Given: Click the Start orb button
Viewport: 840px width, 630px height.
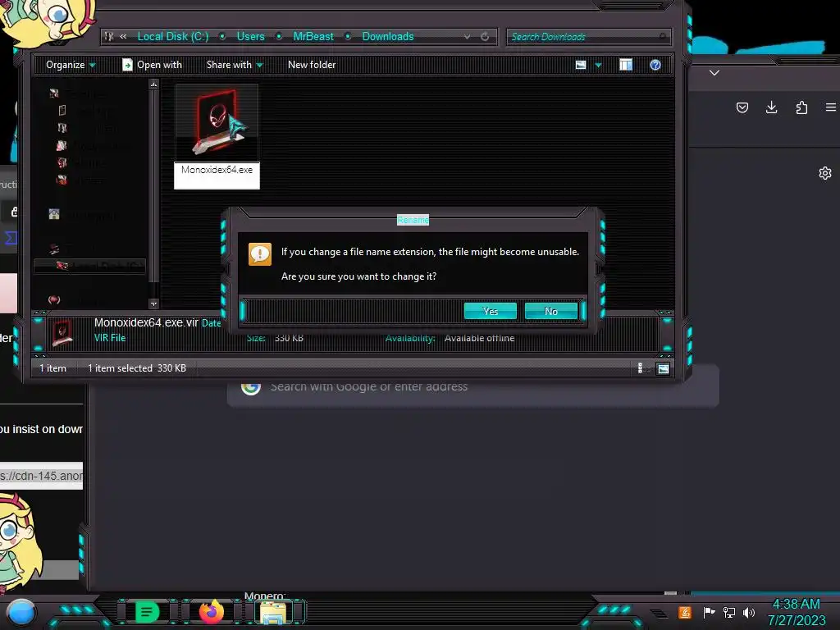Looking at the screenshot, I should click(x=21, y=612).
